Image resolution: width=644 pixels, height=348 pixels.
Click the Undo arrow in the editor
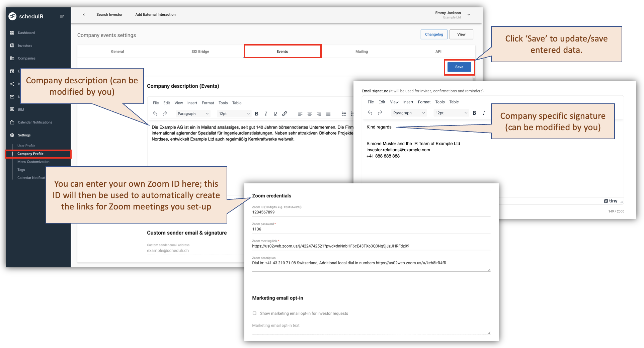tap(155, 113)
